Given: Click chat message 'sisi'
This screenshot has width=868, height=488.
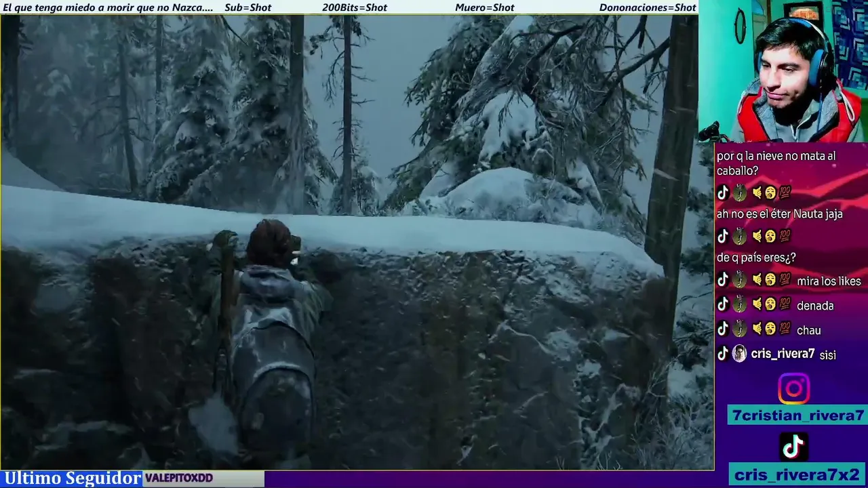Looking at the screenshot, I should tap(827, 354).
